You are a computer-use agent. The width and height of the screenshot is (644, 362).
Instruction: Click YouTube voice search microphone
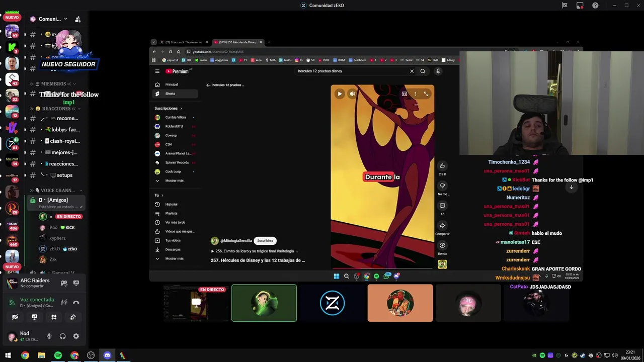tap(438, 71)
